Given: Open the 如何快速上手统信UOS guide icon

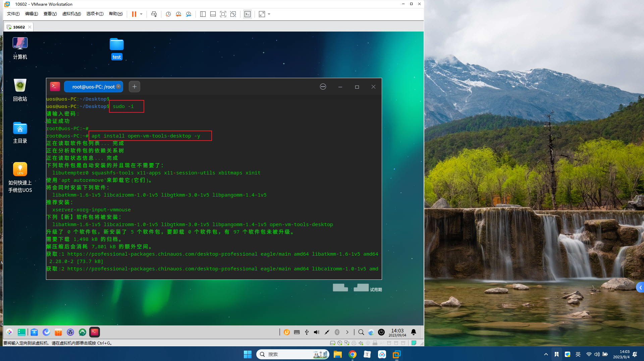Looking at the screenshot, I should click(x=20, y=177).
